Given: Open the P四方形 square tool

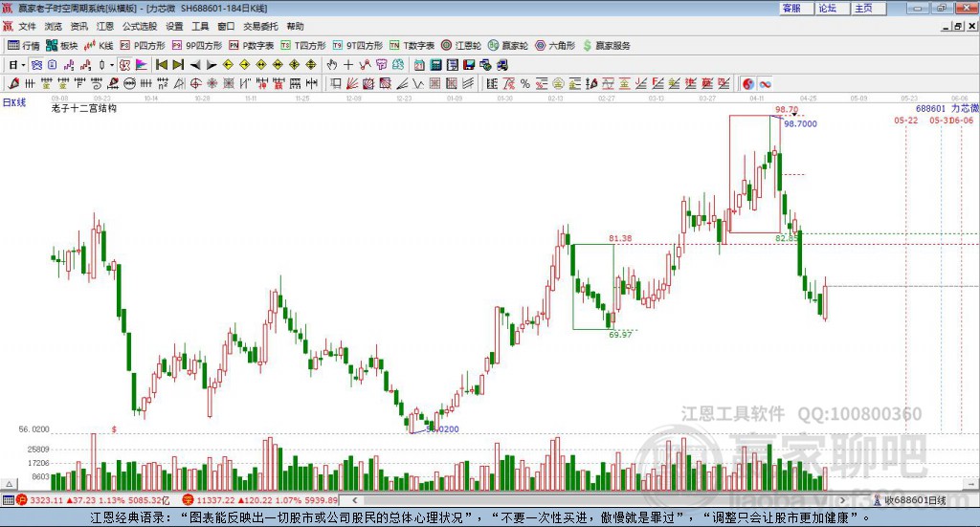Looking at the screenshot, I should click(143, 46).
